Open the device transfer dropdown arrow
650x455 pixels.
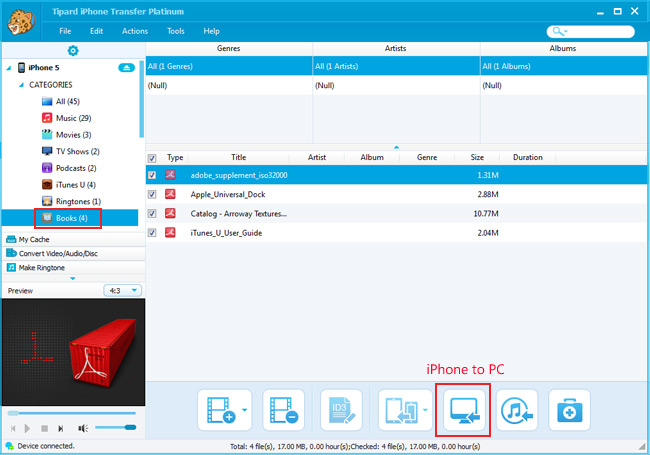tap(425, 410)
